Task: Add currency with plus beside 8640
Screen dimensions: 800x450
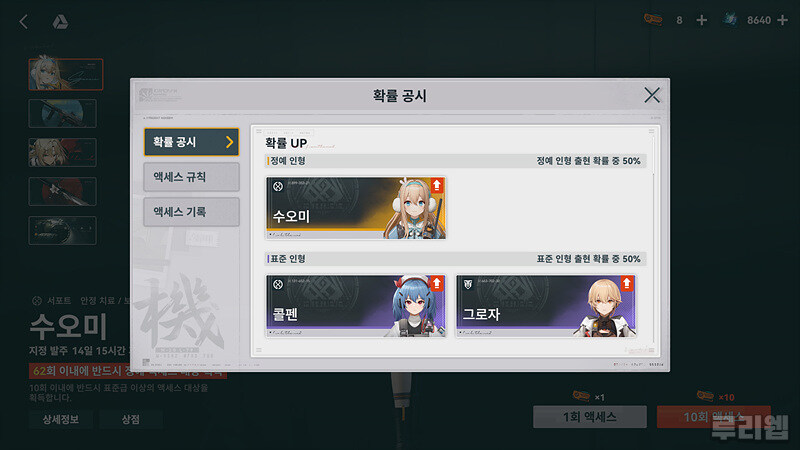Action: pos(782,20)
